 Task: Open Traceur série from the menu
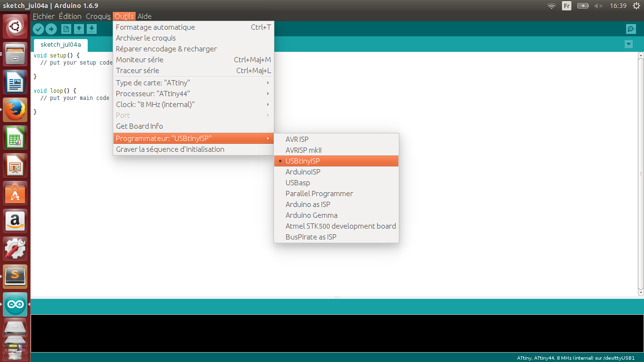(x=193, y=71)
